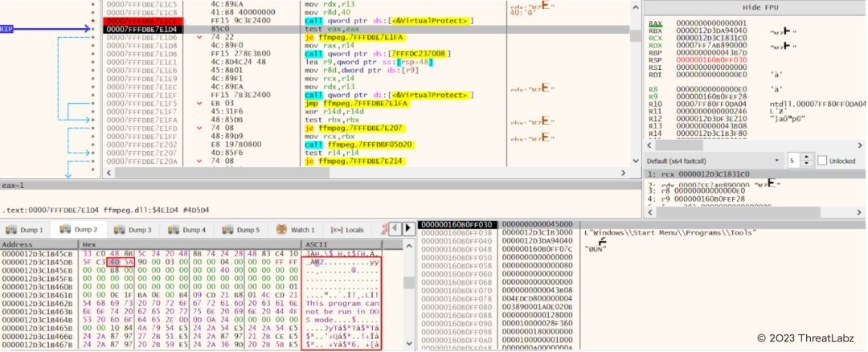Select stack value 0000000000045000

[x=537, y=225]
